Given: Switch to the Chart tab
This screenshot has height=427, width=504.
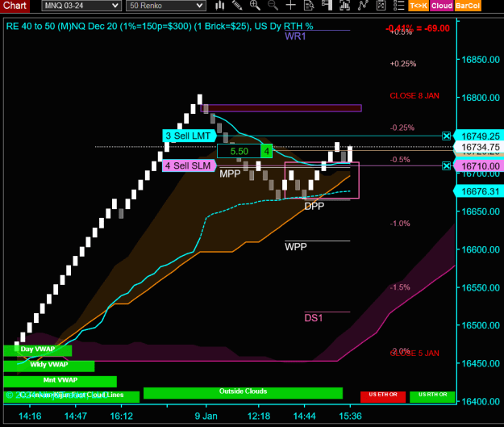Looking at the screenshot, I should (x=15, y=6).
